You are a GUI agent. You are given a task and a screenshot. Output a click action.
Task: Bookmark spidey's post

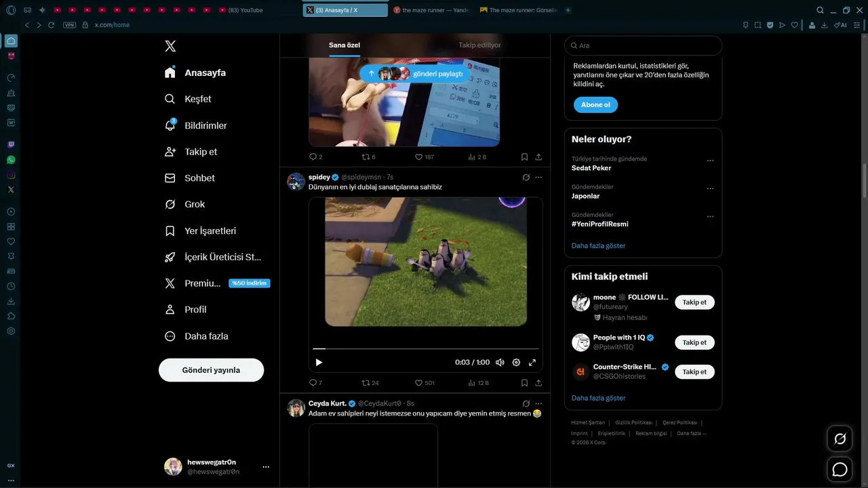[524, 383]
